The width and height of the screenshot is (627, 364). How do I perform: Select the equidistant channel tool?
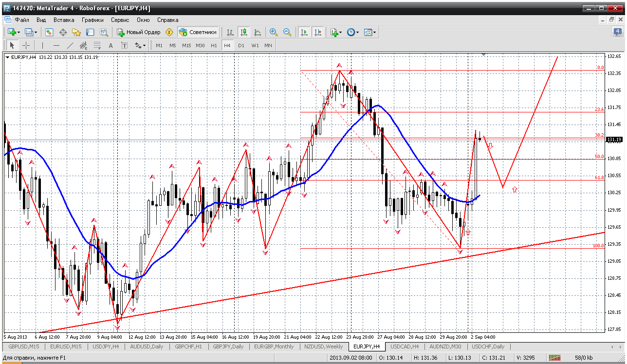coord(83,45)
